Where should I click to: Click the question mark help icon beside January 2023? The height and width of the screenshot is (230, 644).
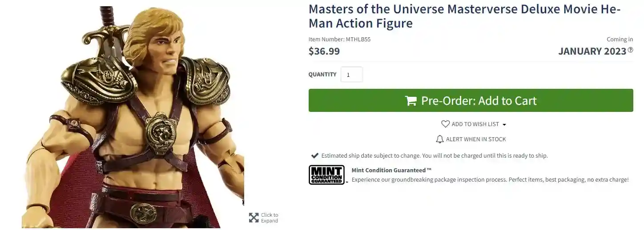point(630,50)
